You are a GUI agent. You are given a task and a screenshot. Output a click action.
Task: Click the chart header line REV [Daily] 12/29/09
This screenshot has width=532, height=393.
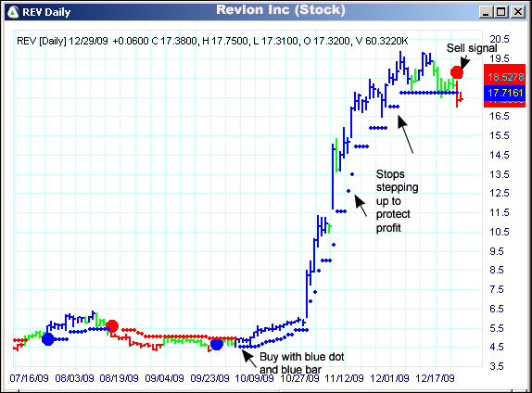[212, 41]
